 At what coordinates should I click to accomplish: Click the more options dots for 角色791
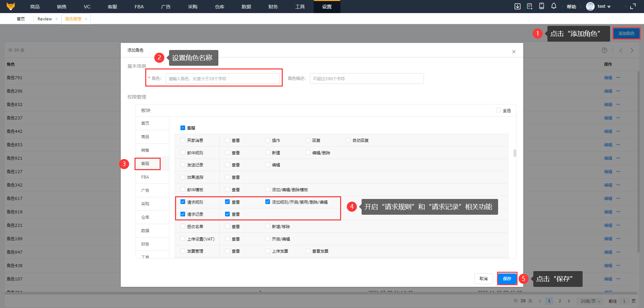(618, 78)
